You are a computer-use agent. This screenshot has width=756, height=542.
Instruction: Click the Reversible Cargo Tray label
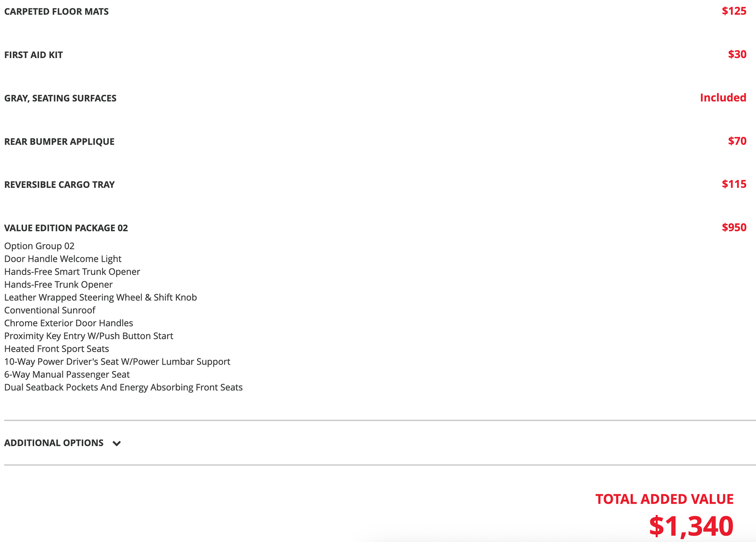pos(60,185)
